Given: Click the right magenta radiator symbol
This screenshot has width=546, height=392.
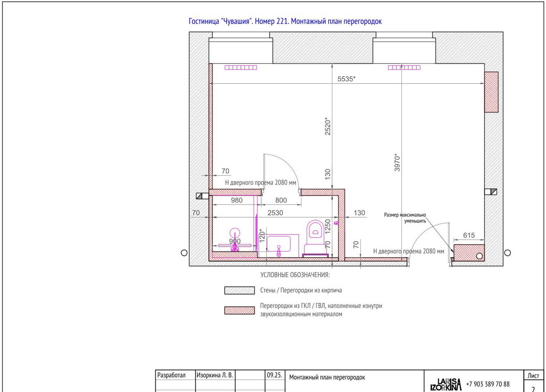Looking at the screenshot, I should point(404,68).
